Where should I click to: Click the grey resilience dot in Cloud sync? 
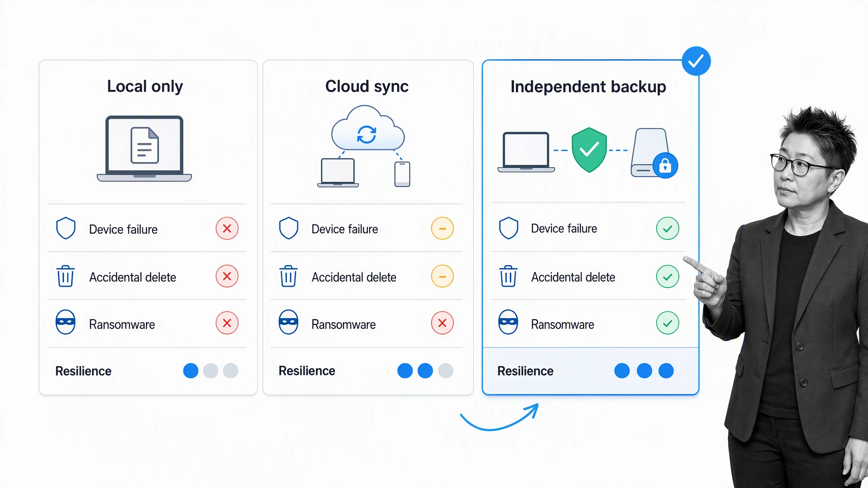[x=445, y=371]
